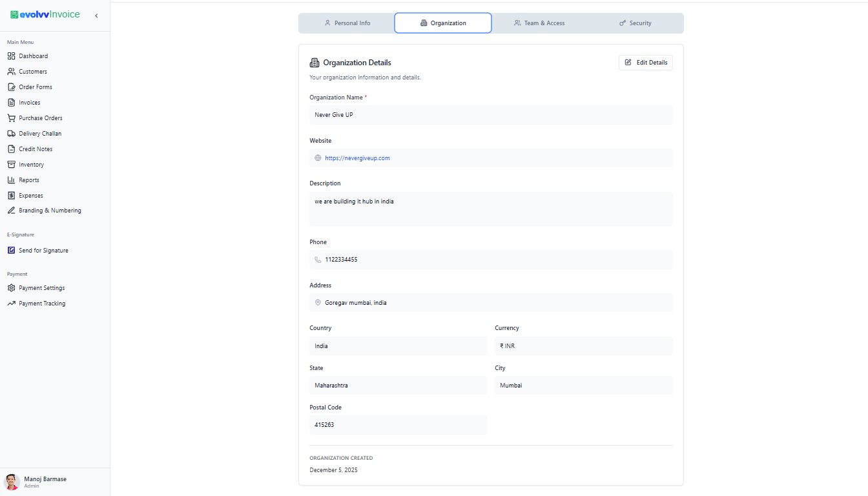Click the Description text area

tap(491, 209)
